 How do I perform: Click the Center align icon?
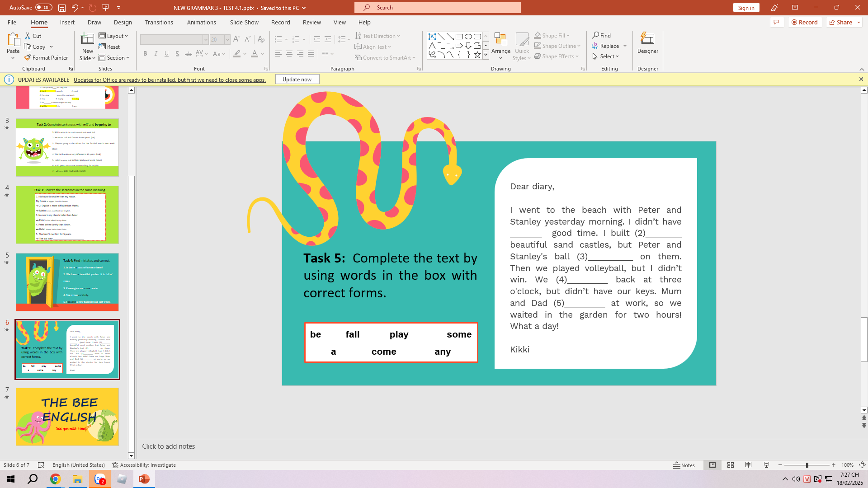pyautogui.click(x=289, y=54)
